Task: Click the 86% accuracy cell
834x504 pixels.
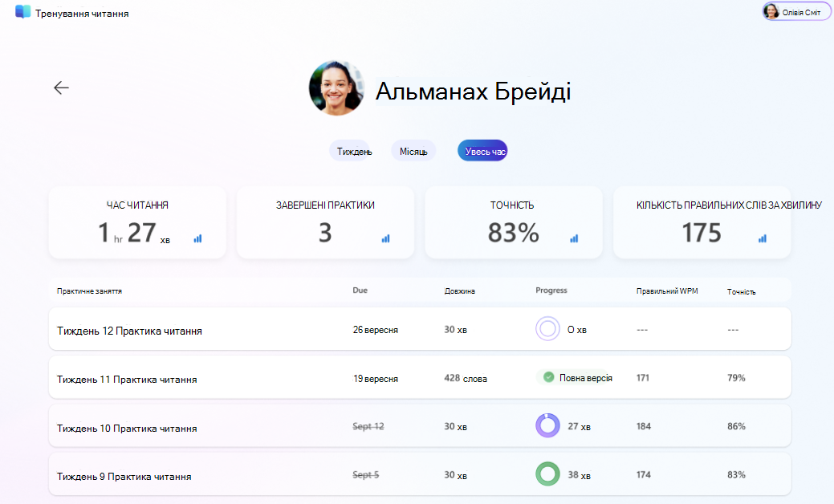Action: pos(736,426)
